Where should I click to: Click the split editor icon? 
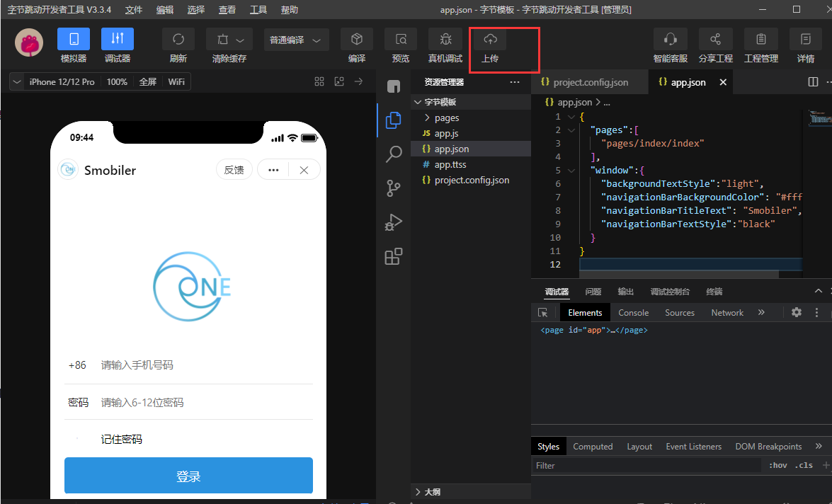coord(813,81)
